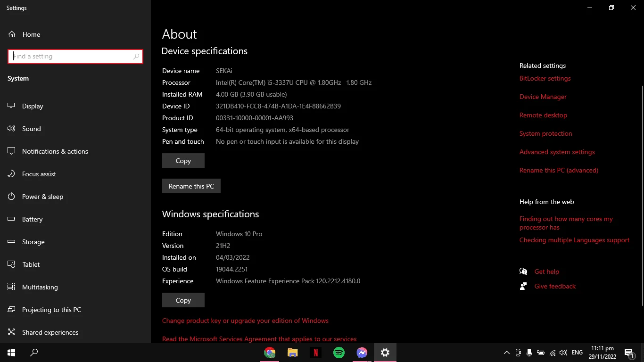Open Display settings in sidebar
Screen dimensions: 644x362
pyautogui.click(x=75, y=106)
